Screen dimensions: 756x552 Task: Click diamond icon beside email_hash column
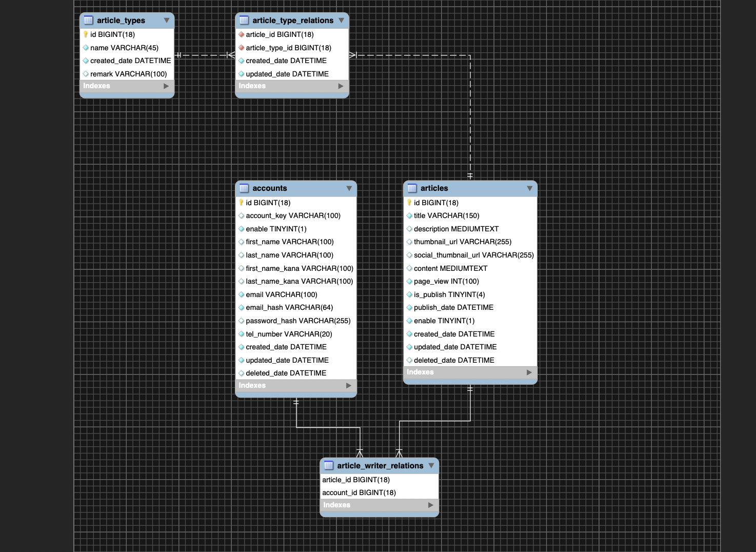pos(241,307)
